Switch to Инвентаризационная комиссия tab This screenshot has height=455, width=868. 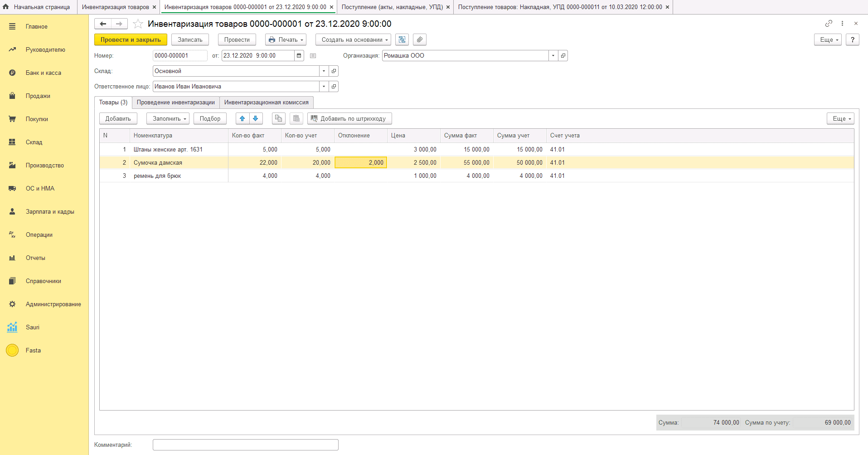pyautogui.click(x=266, y=103)
